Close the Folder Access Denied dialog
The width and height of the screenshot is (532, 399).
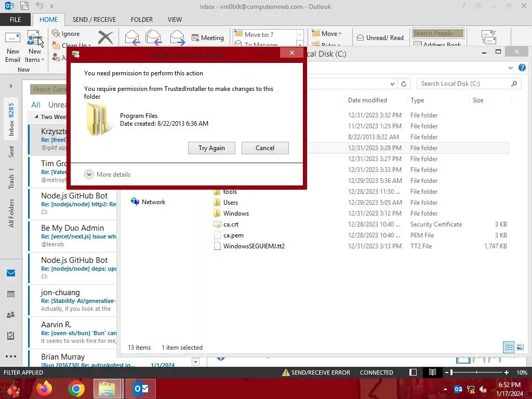pos(292,53)
